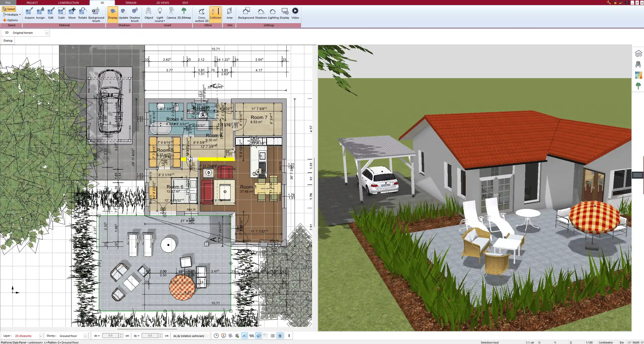Select the Edit material icon
Screen dimensions: 644x344
click(51, 14)
